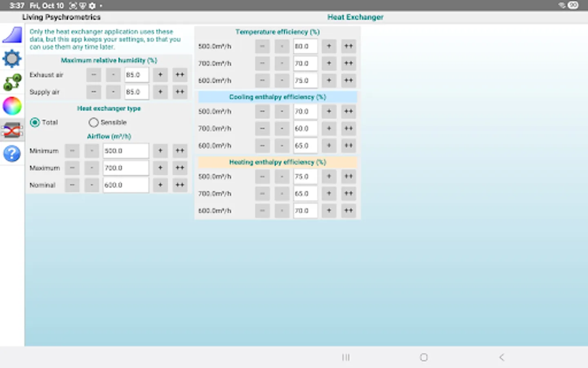588x368 pixels.
Task: Select the Sensible heat exchanger type
Action: pos(93,122)
